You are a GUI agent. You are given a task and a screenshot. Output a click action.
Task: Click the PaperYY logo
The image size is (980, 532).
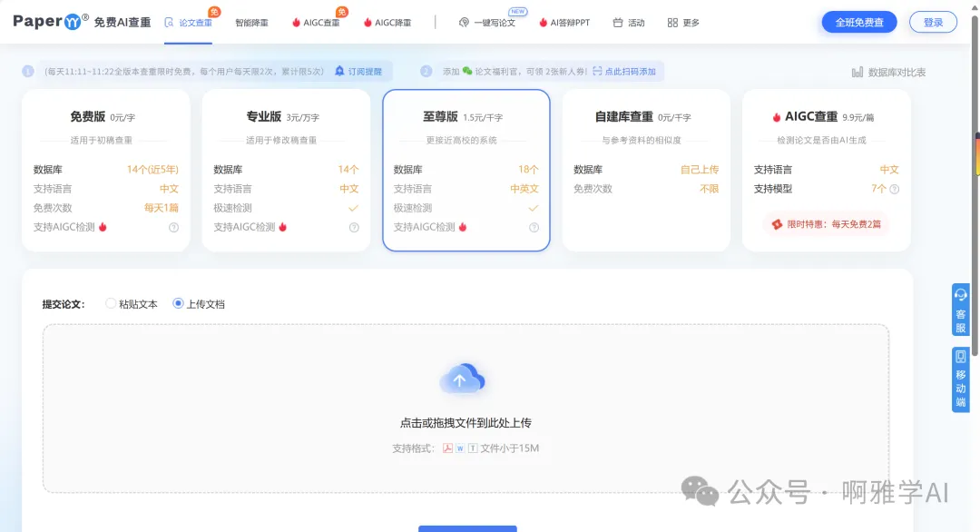(51, 22)
